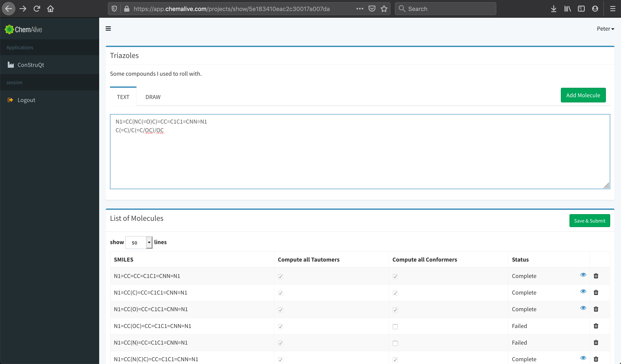Toggle Conformers checkbox for N1=CC(C)=CC=C1C1=CNN=N1
Viewport: 621px width, 364px height.
(395, 293)
